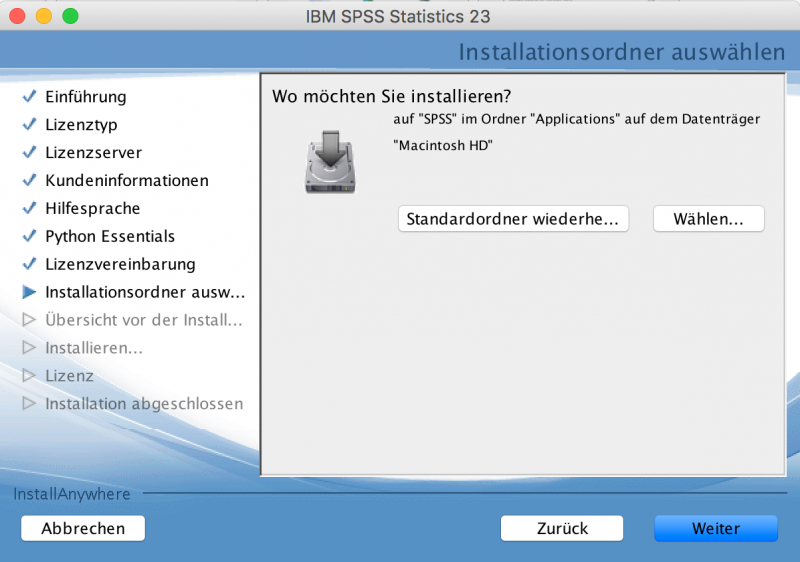Click the checkmark beside Hilfesprache

(30, 208)
